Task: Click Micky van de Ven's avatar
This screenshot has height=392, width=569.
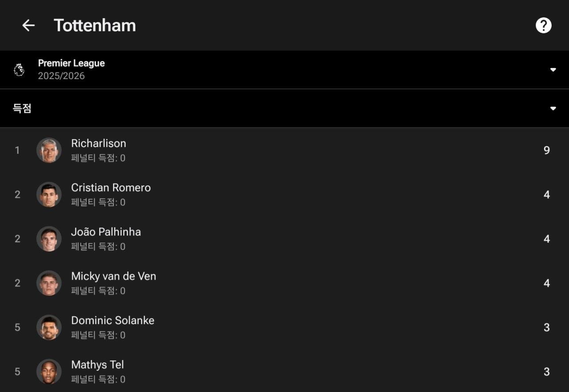Action: 49,283
